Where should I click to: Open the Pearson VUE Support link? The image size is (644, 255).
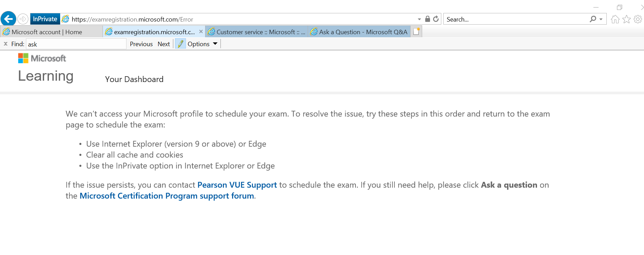[237, 185]
